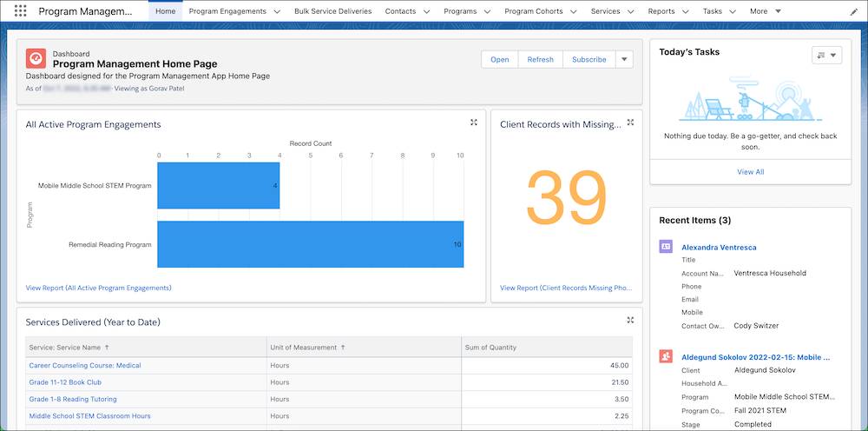This screenshot has height=431, width=868.
Task: Open View Report Client Records Missing link
Action: tap(566, 288)
